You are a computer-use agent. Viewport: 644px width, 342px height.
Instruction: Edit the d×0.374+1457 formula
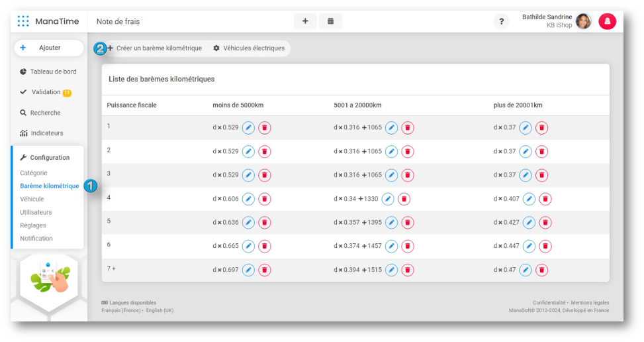[391, 246]
